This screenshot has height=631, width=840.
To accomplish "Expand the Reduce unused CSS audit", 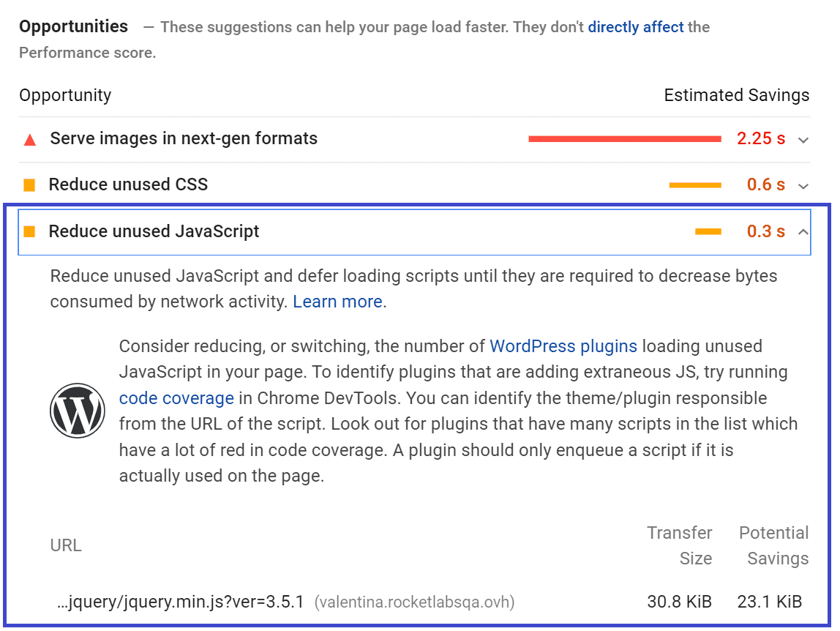I will tap(803, 186).
